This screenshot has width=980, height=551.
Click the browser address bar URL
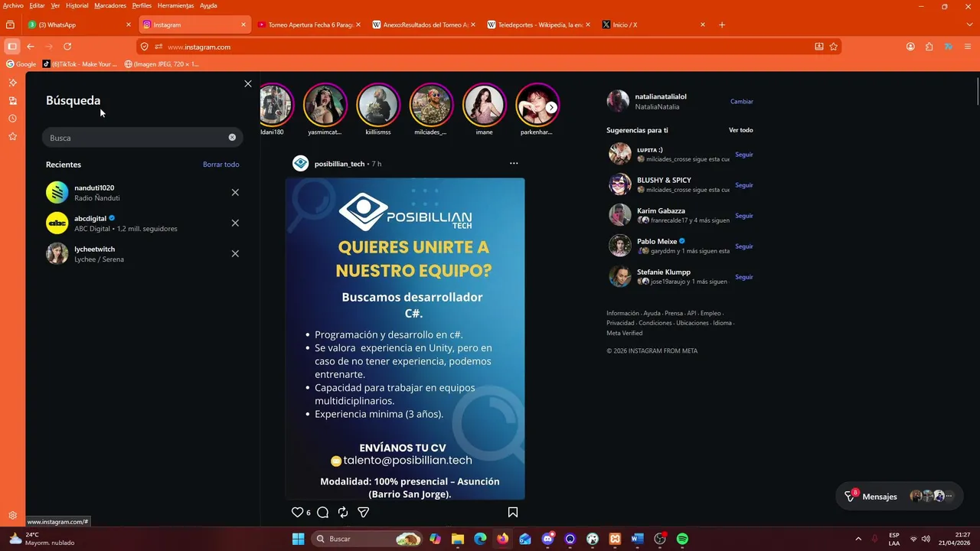199,47
